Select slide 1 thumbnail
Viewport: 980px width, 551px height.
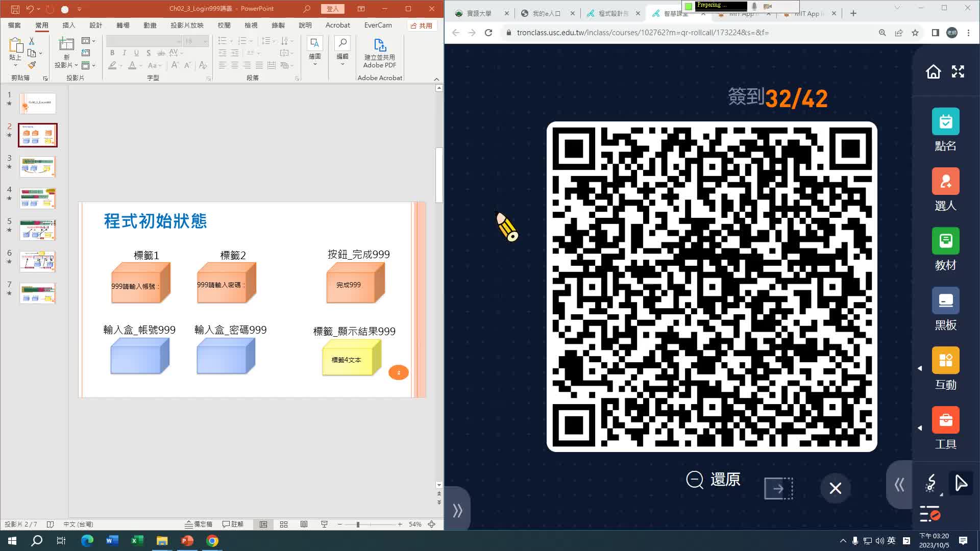(x=38, y=103)
